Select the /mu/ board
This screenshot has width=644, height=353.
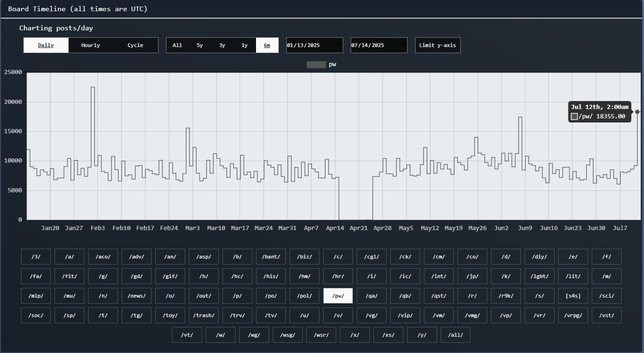click(69, 296)
